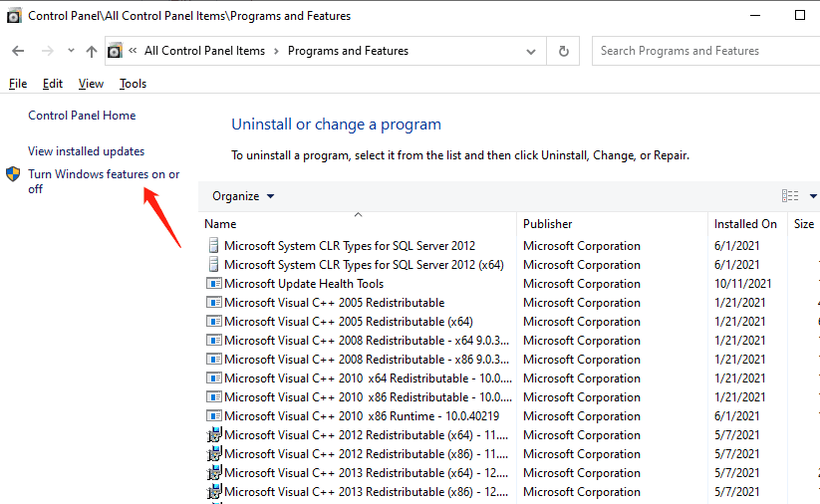Select Visual C++ 2010 x64 Redistributable
The image size is (820, 504).
(369, 378)
